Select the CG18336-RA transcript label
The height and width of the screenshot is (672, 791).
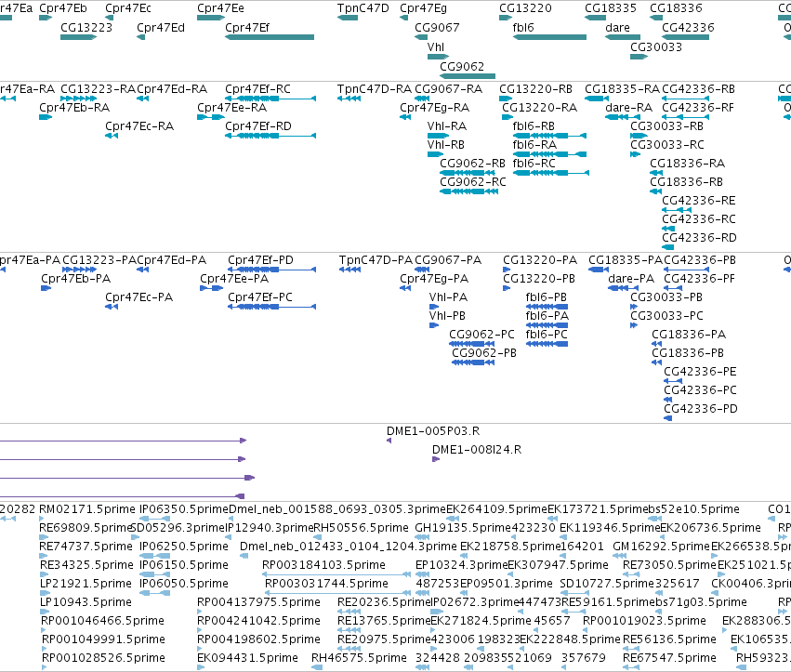point(687,164)
